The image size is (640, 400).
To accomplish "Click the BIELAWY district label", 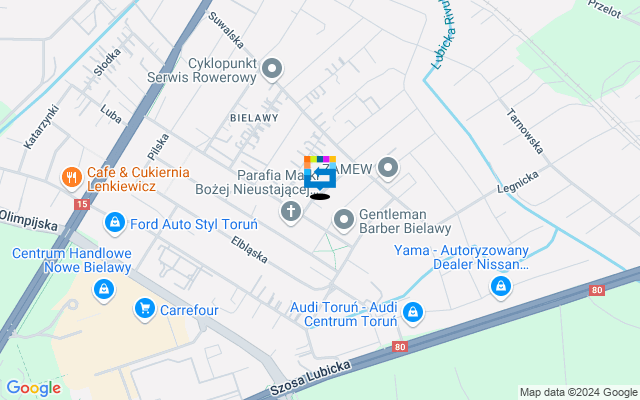I will click(254, 118).
